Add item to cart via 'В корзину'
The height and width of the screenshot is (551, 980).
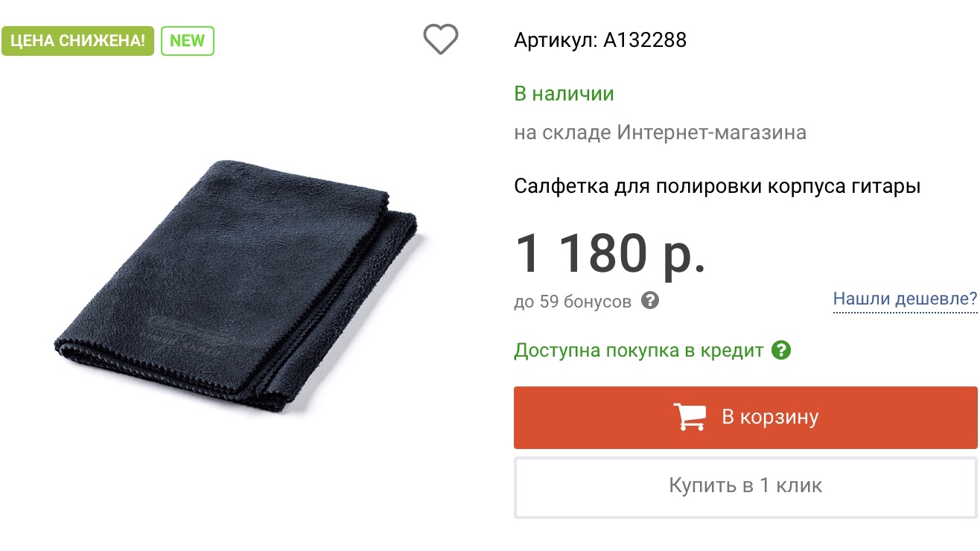[x=745, y=417]
